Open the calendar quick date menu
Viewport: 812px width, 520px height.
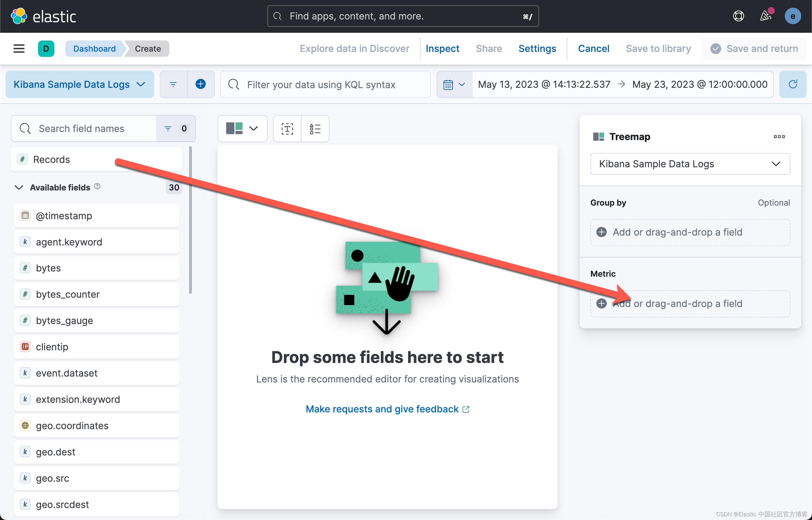click(x=454, y=84)
